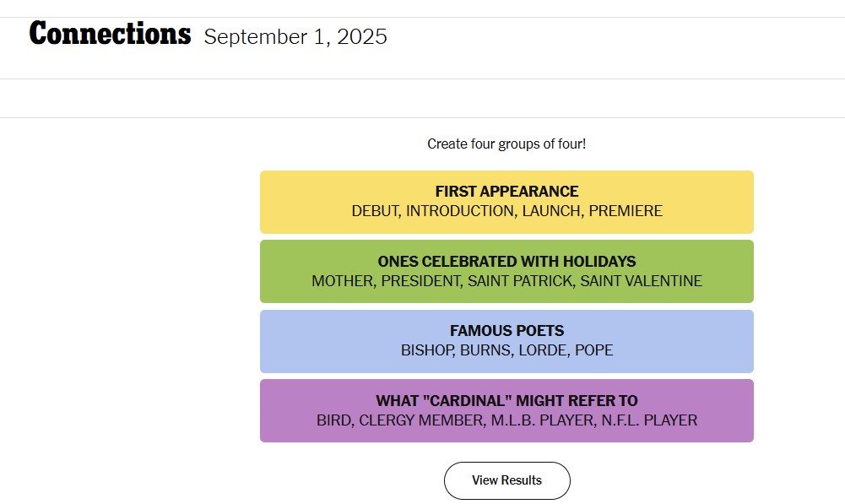Select the FAMOUS POETS category heading
This screenshot has width=845, height=504.
(506, 331)
